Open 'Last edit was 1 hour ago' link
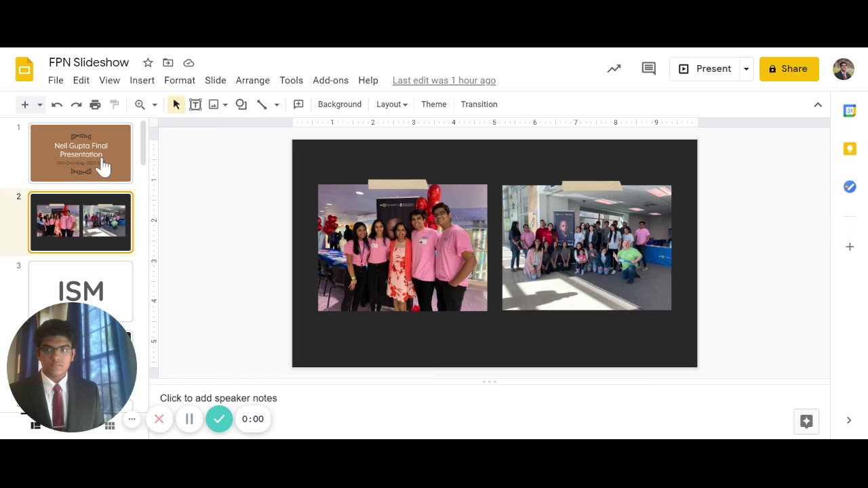This screenshot has height=488, width=868. click(443, 80)
